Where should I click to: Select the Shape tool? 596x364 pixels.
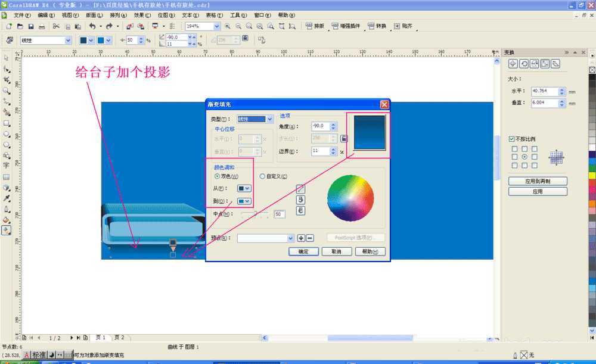point(7,67)
